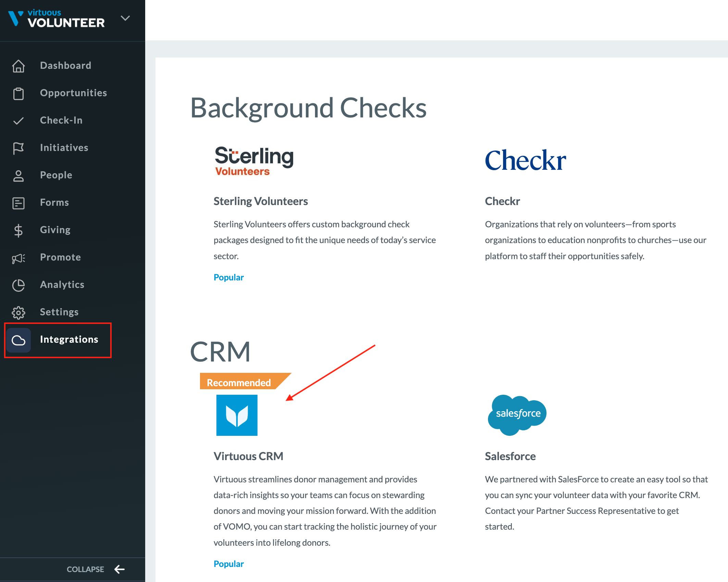Image resolution: width=728 pixels, height=582 pixels.
Task: Click the COLLAPSE sidebar label
Action: click(85, 569)
